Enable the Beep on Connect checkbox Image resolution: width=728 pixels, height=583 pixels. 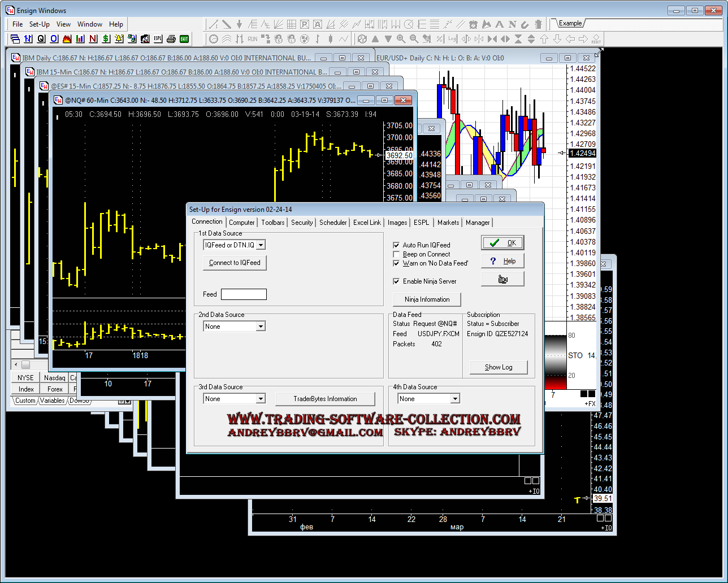click(396, 254)
